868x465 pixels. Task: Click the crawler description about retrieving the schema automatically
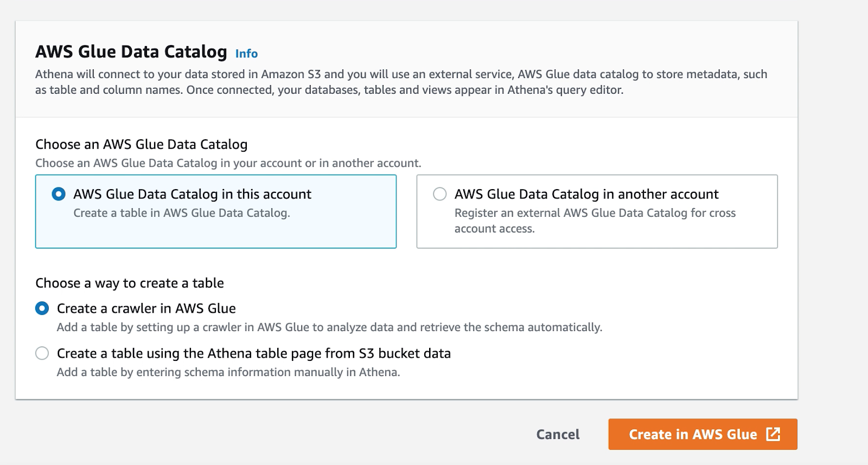click(329, 327)
